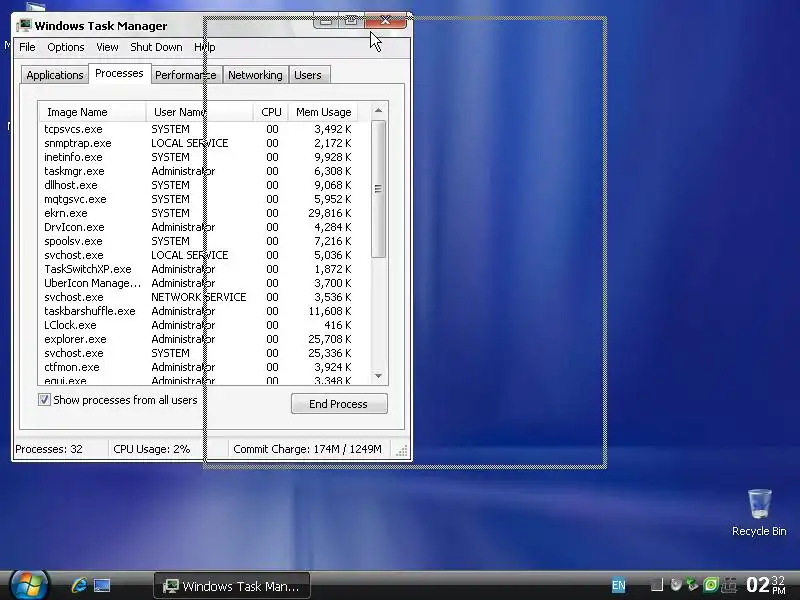Click the speaker volume tray icon
The height and width of the screenshot is (600, 800).
[x=676, y=585]
